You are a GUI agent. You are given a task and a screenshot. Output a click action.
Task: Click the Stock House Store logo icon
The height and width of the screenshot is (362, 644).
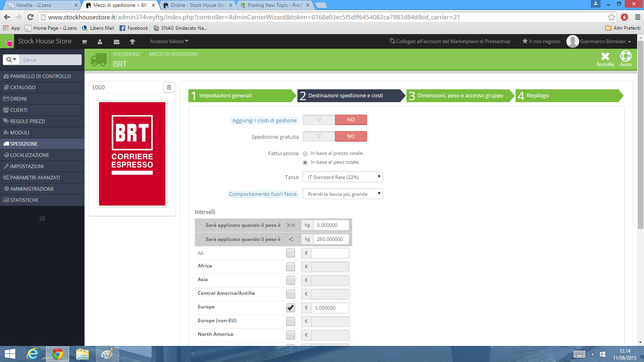click(7, 41)
